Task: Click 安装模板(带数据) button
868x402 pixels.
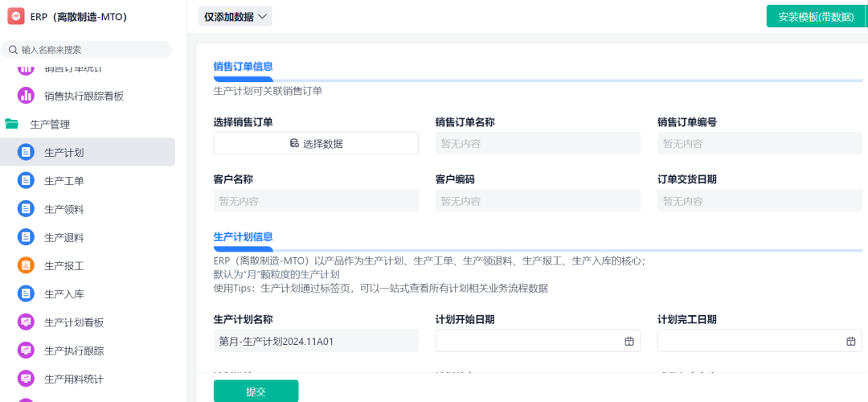Action: click(815, 17)
